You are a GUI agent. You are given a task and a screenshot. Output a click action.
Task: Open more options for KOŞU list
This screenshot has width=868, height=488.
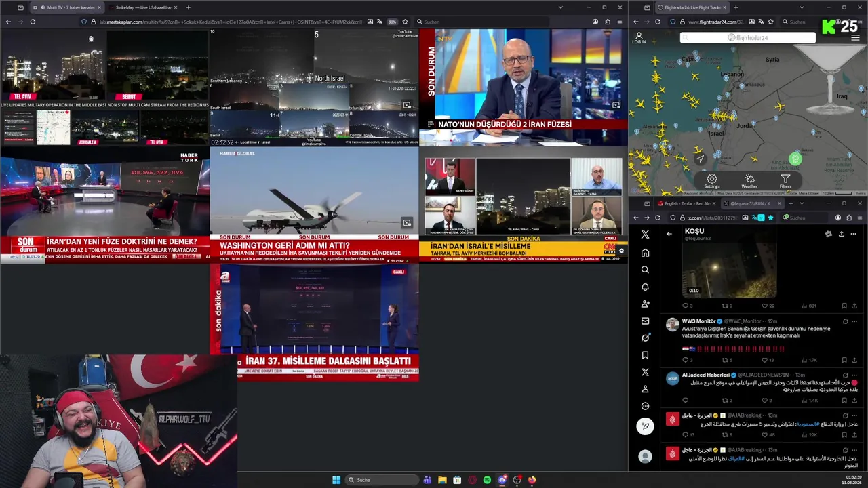click(853, 234)
